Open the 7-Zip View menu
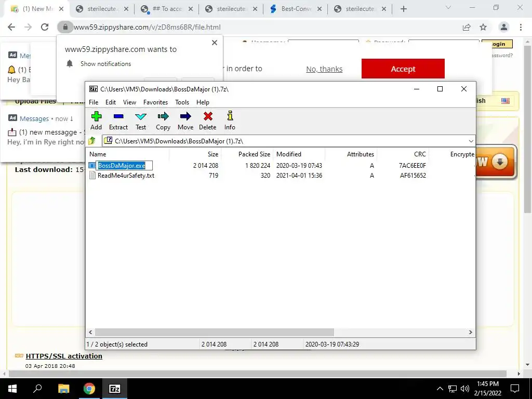This screenshot has height=399, width=532. pos(129,102)
